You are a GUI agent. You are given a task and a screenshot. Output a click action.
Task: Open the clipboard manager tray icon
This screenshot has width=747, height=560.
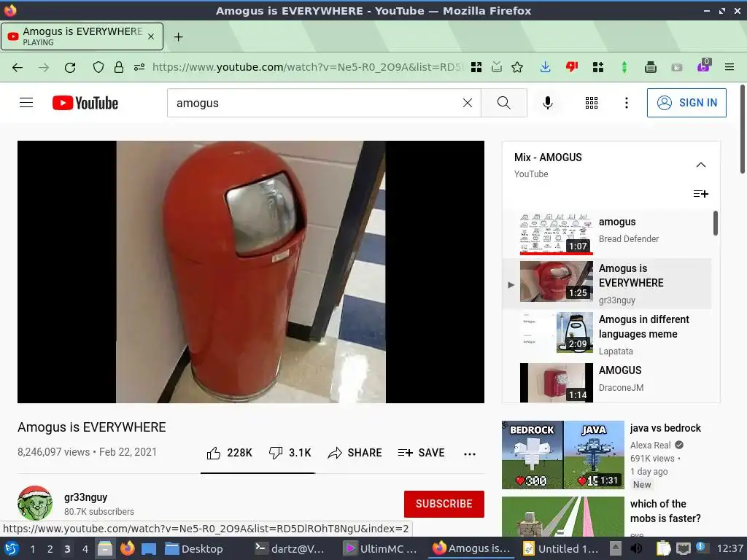pyautogui.click(x=663, y=549)
